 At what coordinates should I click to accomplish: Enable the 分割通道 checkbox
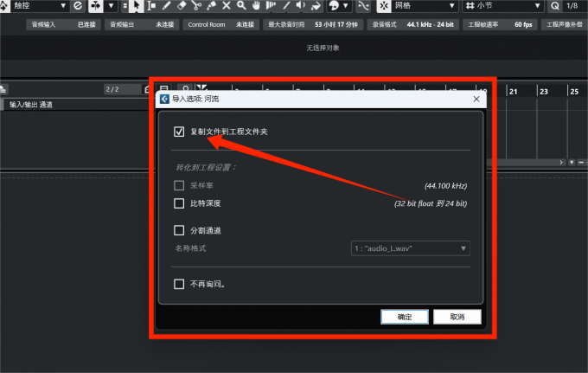point(179,230)
